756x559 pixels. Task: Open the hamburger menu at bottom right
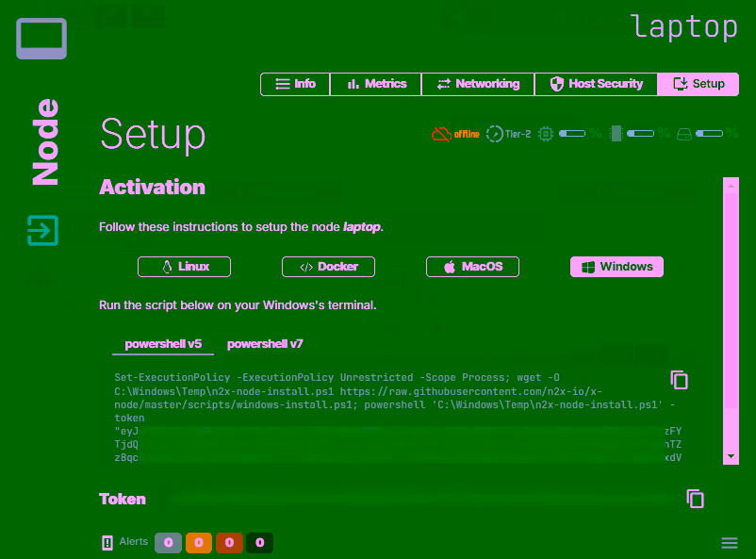[x=730, y=543]
